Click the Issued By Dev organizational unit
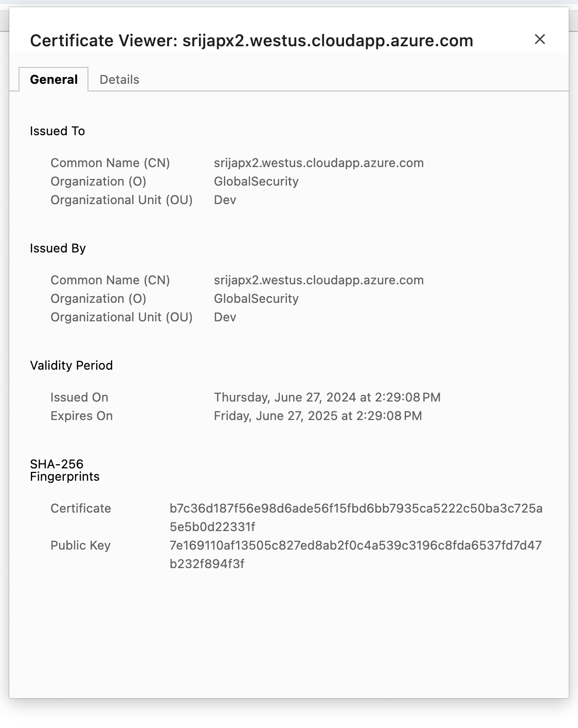This screenshot has width=578, height=728. click(225, 317)
